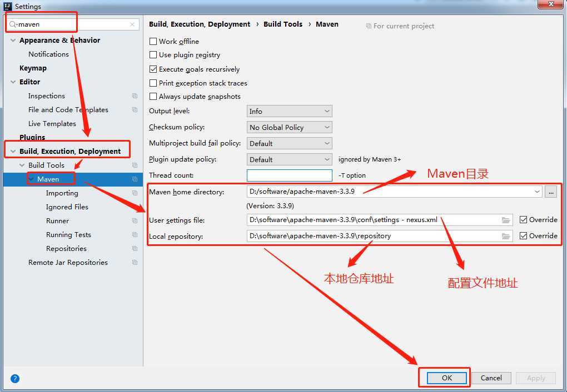The image size is (567, 392).
Task: Collapse the Editor section
Action: [13, 82]
